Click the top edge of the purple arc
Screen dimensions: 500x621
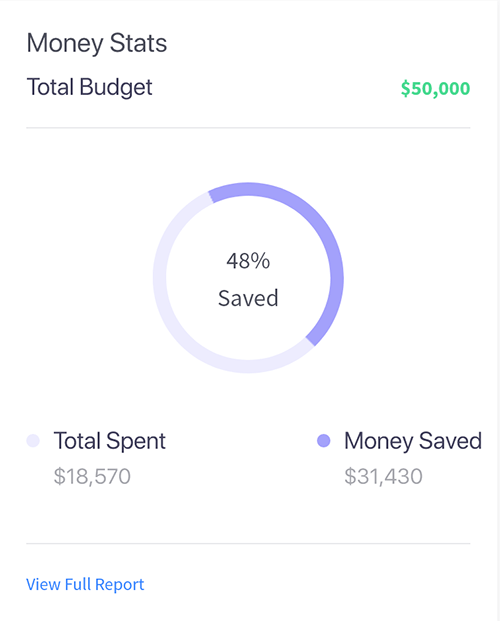[x=248, y=189]
